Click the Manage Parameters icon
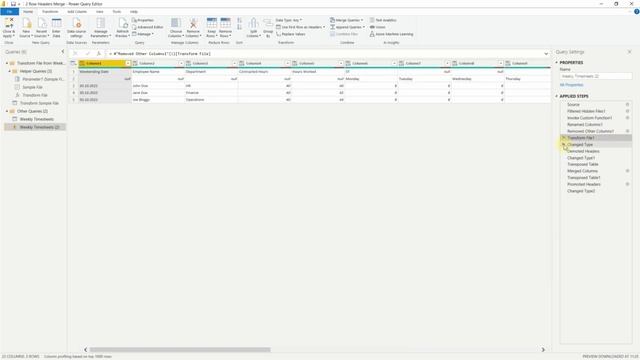Viewport: 640px width, 360px height. (x=100, y=27)
